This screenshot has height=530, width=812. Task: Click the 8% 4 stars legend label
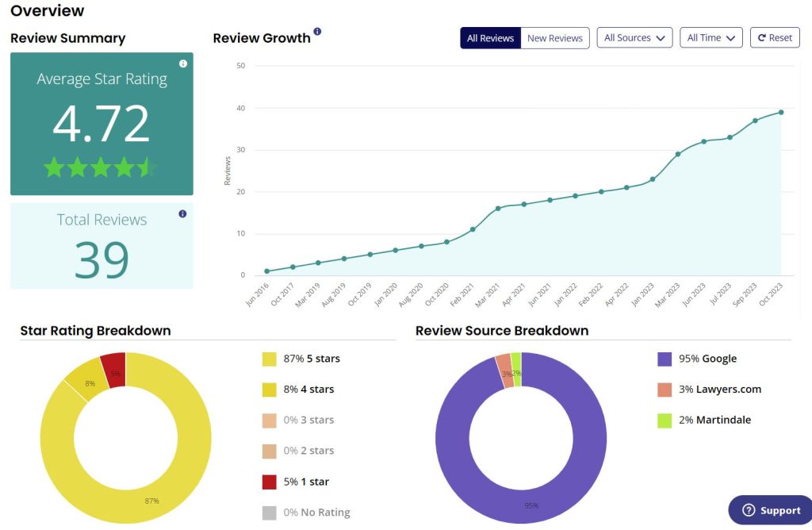[x=308, y=389]
